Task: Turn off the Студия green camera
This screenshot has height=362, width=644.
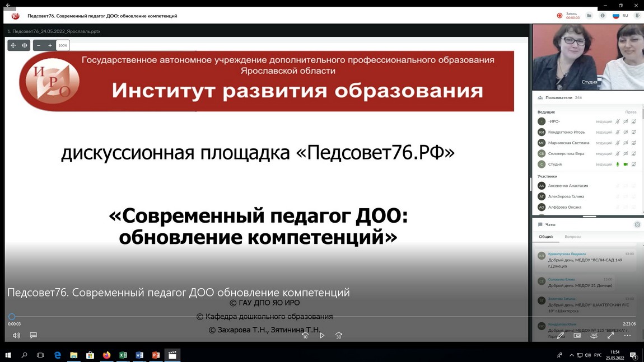Action: pos(626,164)
